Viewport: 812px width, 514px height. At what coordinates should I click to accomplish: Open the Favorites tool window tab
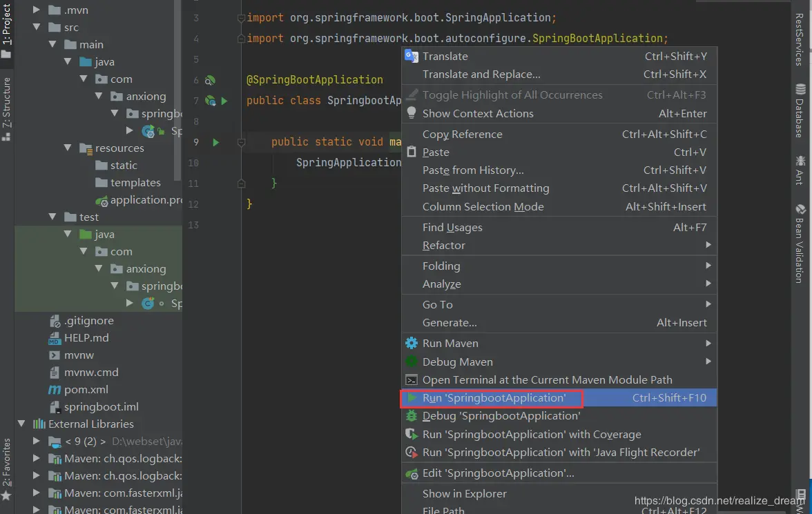[6, 469]
